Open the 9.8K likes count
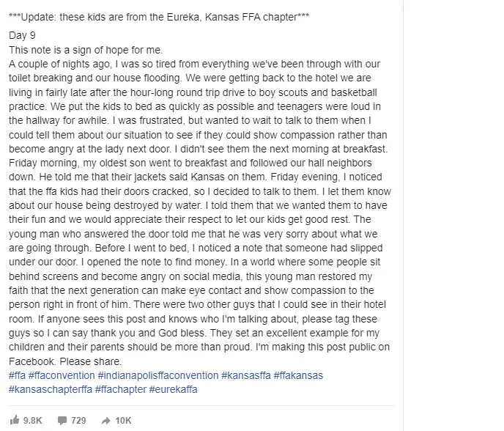 (32, 421)
